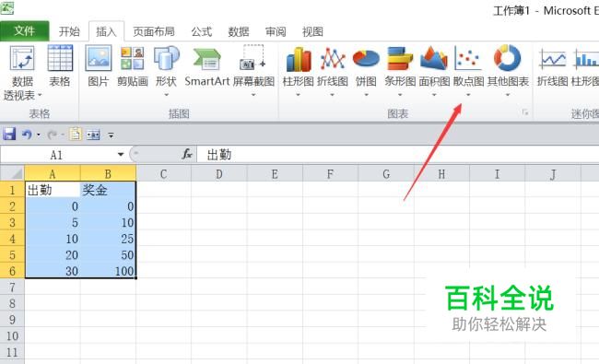Image resolution: width=599 pixels, height=364 pixels.
Task: Open the 公式 Formulas tab
Action: (x=201, y=31)
